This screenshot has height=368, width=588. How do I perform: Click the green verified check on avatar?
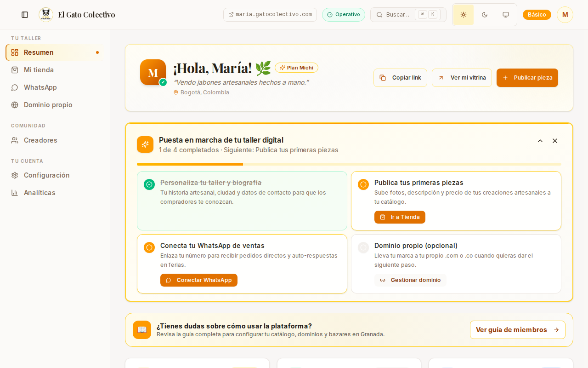(x=163, y=82)
